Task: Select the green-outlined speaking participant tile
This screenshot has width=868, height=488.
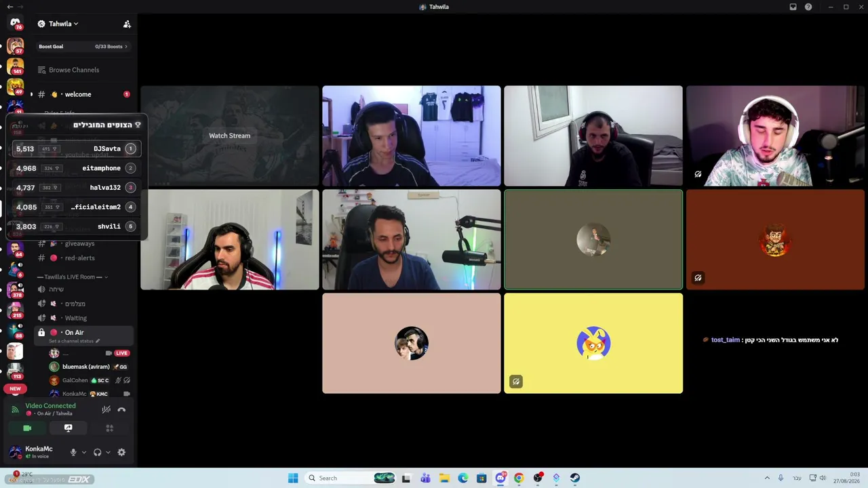Action: [593, 240]
